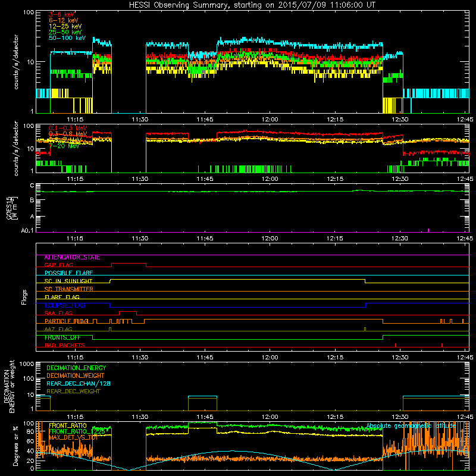The image size is (476, 476).
Task: Select the 'POSSIBLE_FLARE' flag label
Action: (68, 273)
